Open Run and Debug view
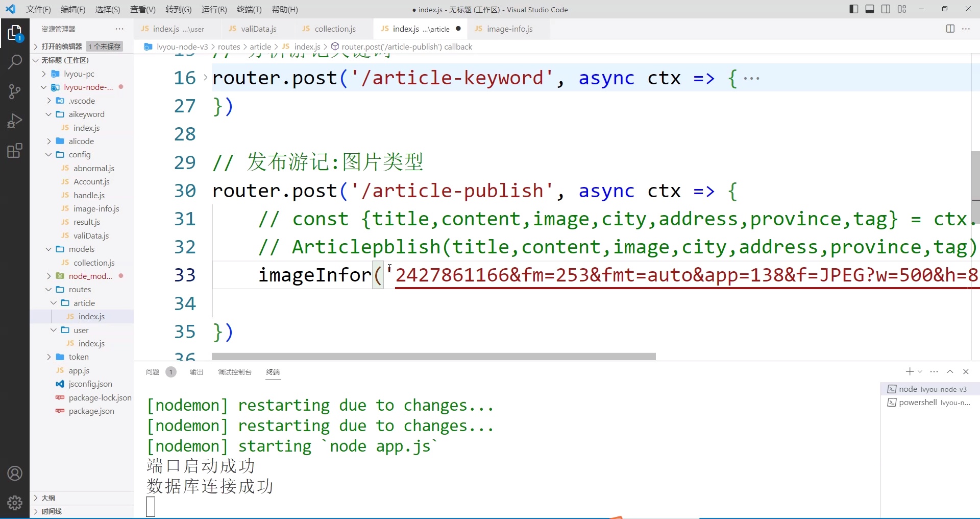 coord(15,121)
